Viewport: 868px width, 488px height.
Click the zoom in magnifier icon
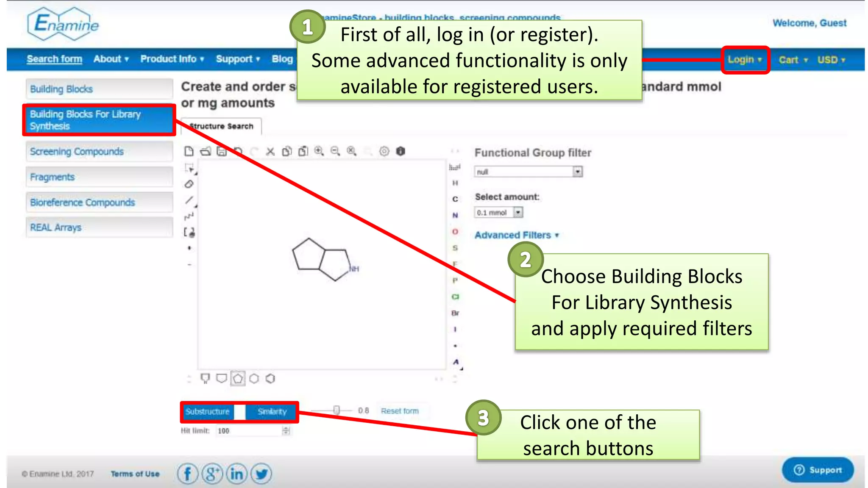coord(319,151)
